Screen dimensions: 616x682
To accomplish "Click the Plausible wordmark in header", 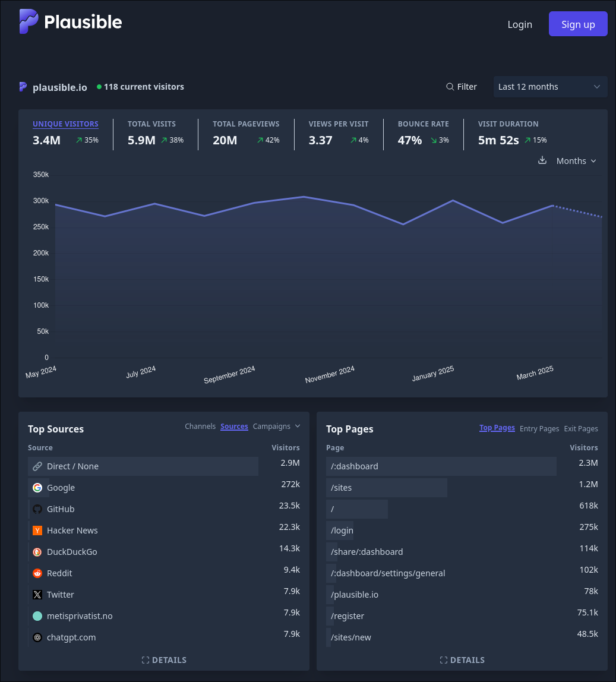I will 83,22.
